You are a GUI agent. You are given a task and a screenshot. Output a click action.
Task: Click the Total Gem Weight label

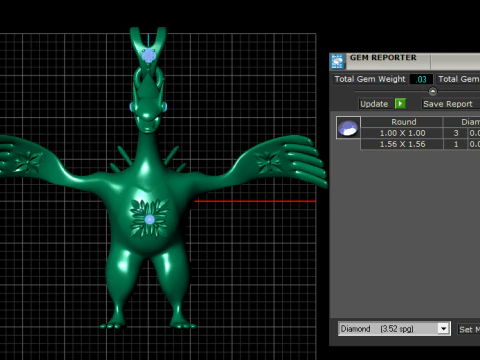370,79
